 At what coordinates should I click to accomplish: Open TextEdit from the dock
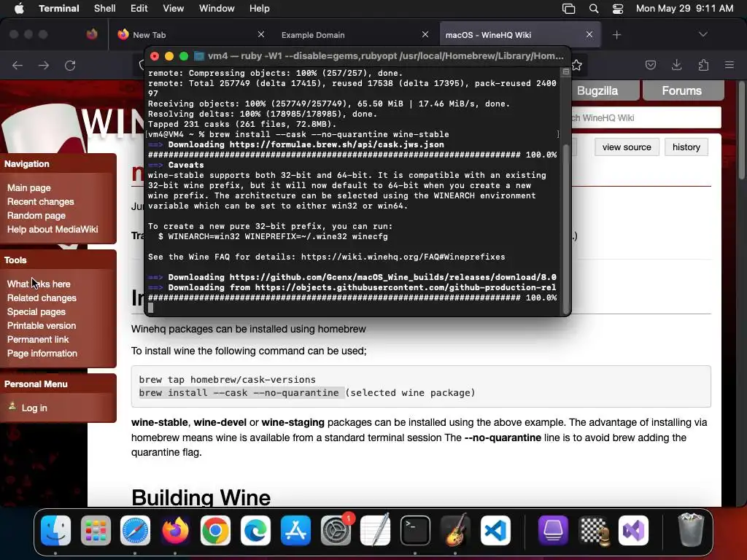(x=376, y=530)
